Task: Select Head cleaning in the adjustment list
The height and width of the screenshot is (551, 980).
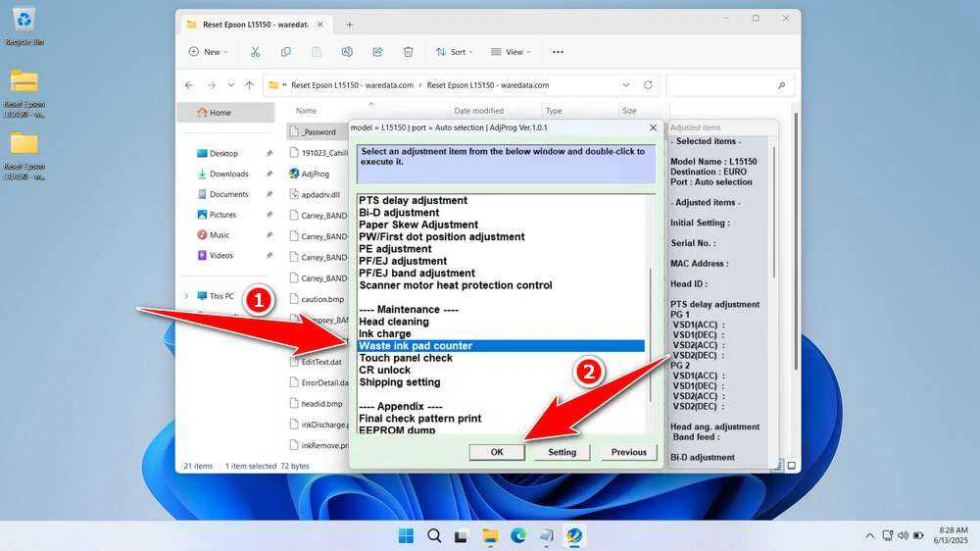Action: [x=393, y=322]
